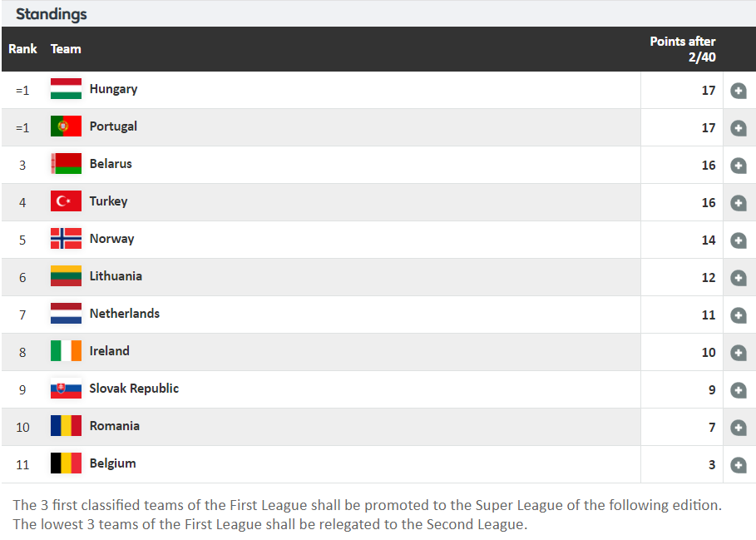Screen dimensions: 756x540
Task: Click the plus icon next to Norway
Action: (x=739, y=240)
